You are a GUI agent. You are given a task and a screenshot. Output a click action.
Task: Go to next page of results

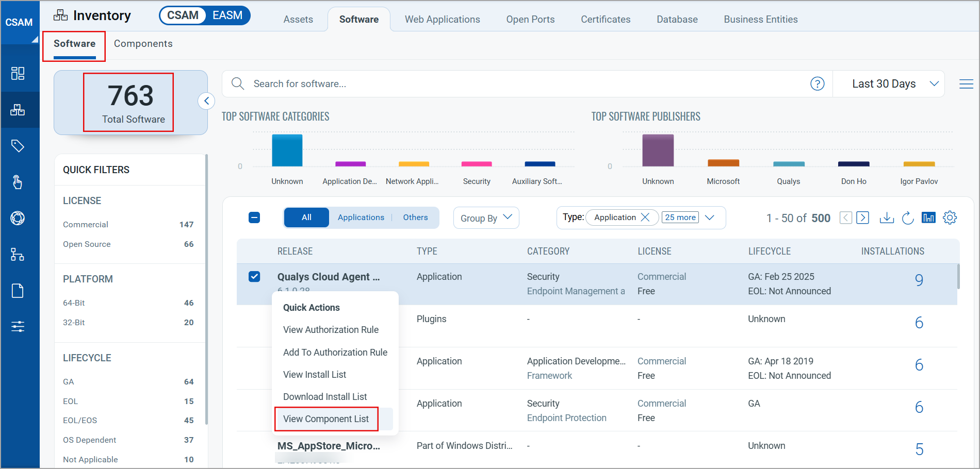pyautogui.click(x=862, y=217)
